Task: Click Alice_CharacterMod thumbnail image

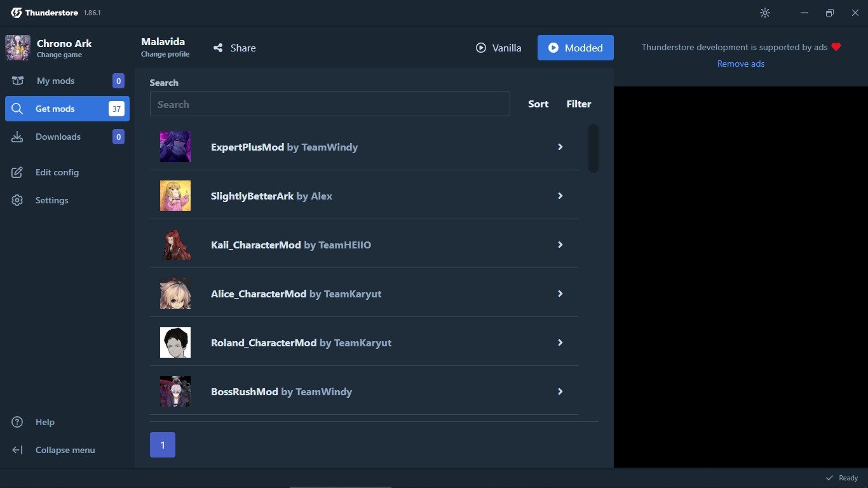Action: (175, 294)
